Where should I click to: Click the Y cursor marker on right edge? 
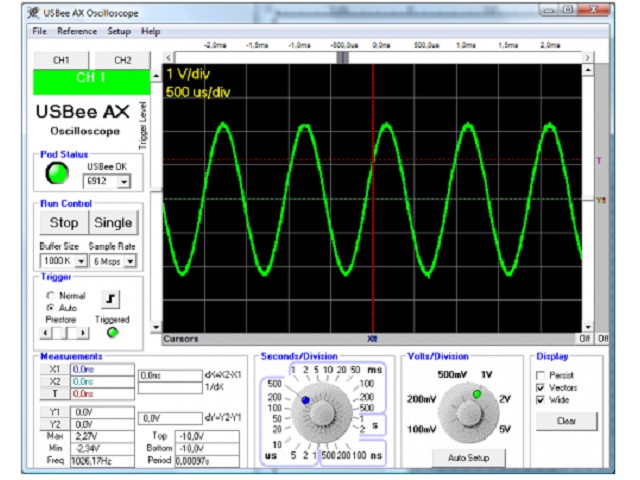[601, 200]
